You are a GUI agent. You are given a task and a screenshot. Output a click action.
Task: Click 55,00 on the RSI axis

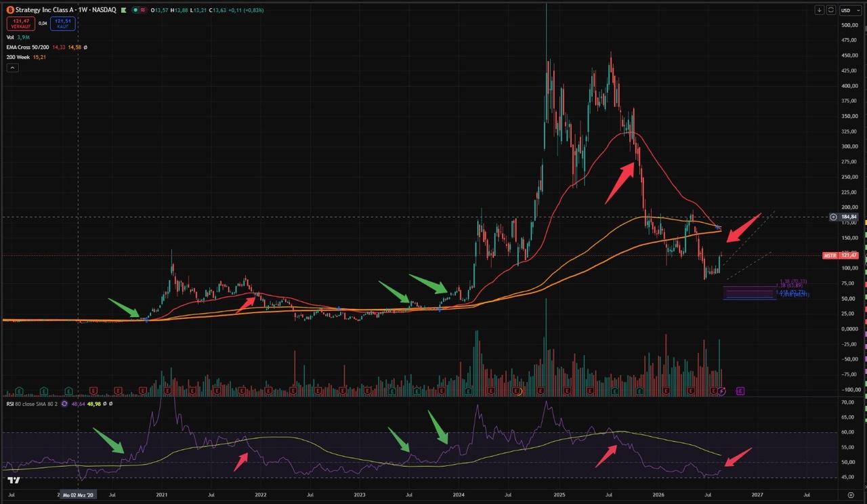[847, 447]
